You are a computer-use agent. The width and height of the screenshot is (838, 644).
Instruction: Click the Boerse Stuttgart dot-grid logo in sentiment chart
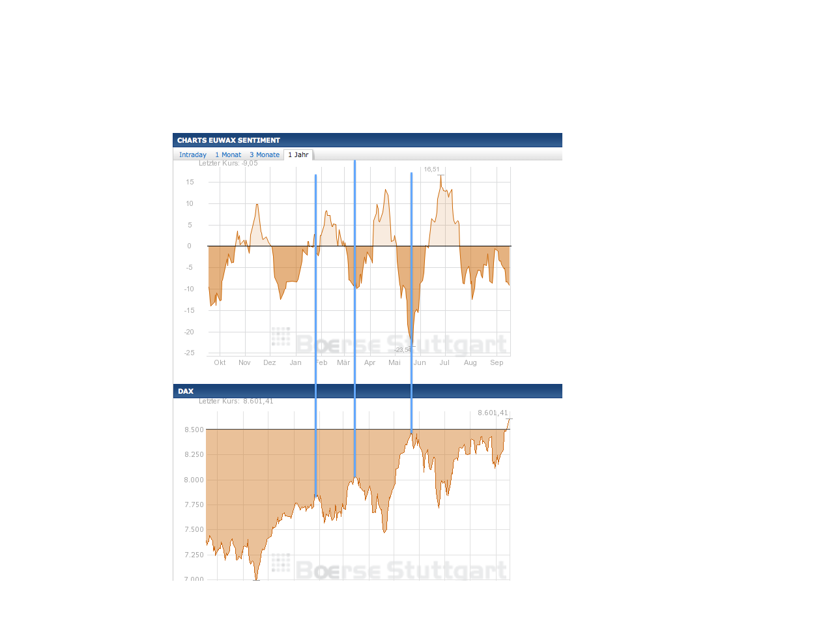click(281, 336)
